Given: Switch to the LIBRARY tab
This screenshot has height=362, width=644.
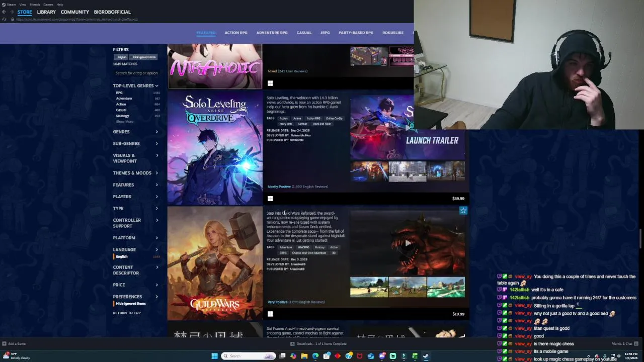Looking at the screenshot, I should 46,12.
